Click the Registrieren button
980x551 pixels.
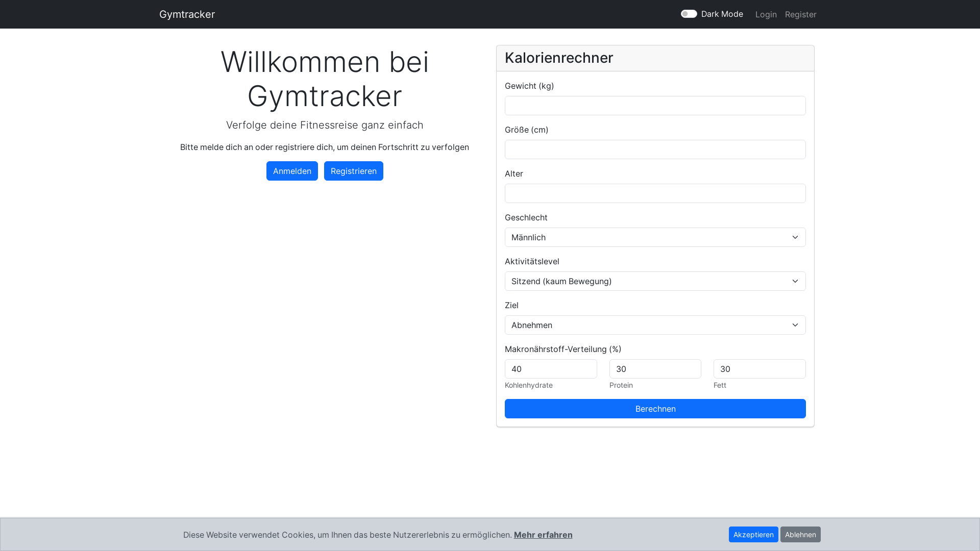(x=354, y=171)
